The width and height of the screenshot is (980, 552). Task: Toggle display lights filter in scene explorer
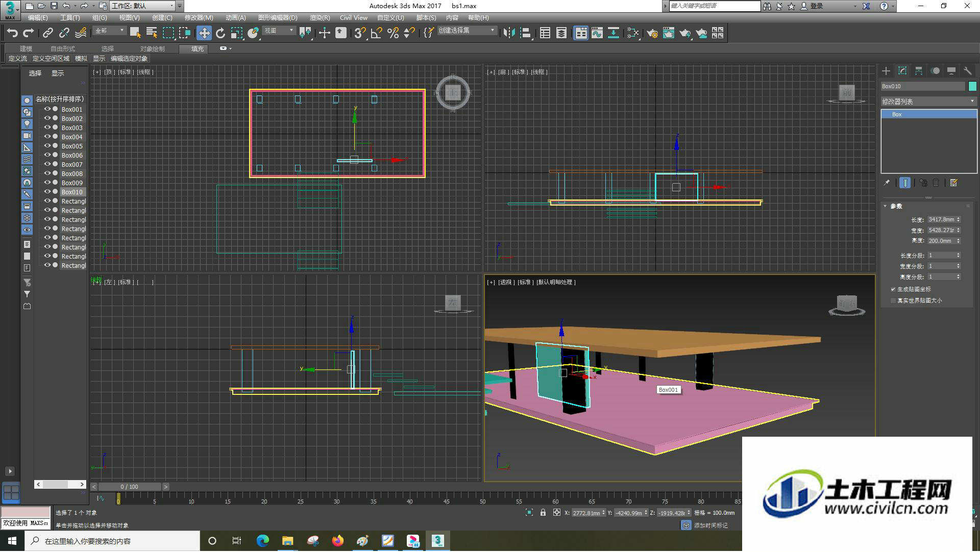pyautogui.click(x=27, y=124)
